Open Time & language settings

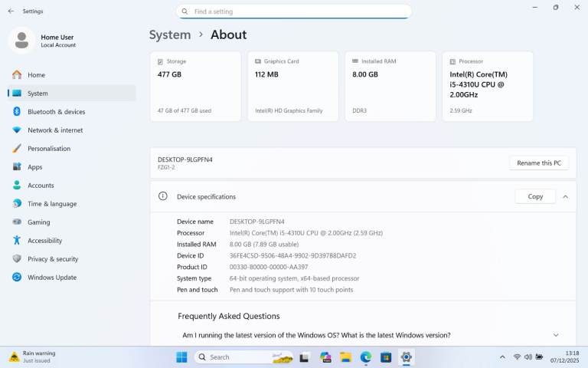pyautogui.click(x=52, y=204)
